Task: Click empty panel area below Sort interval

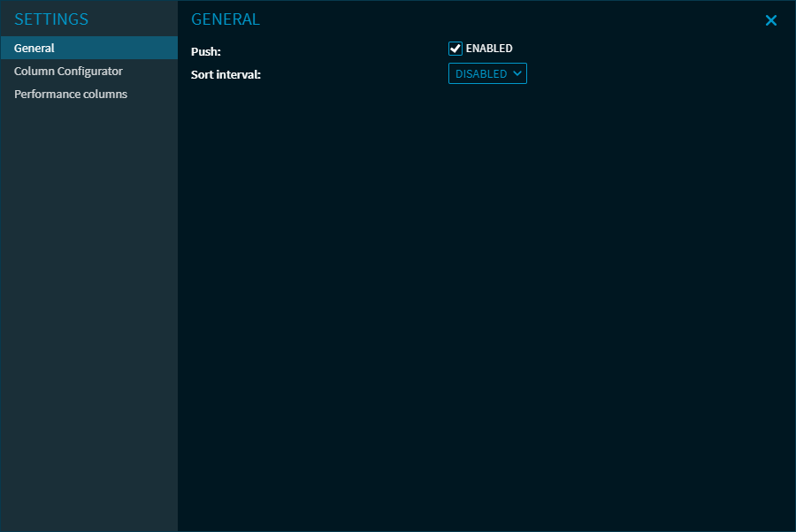Action: click(x=486, y=309)
